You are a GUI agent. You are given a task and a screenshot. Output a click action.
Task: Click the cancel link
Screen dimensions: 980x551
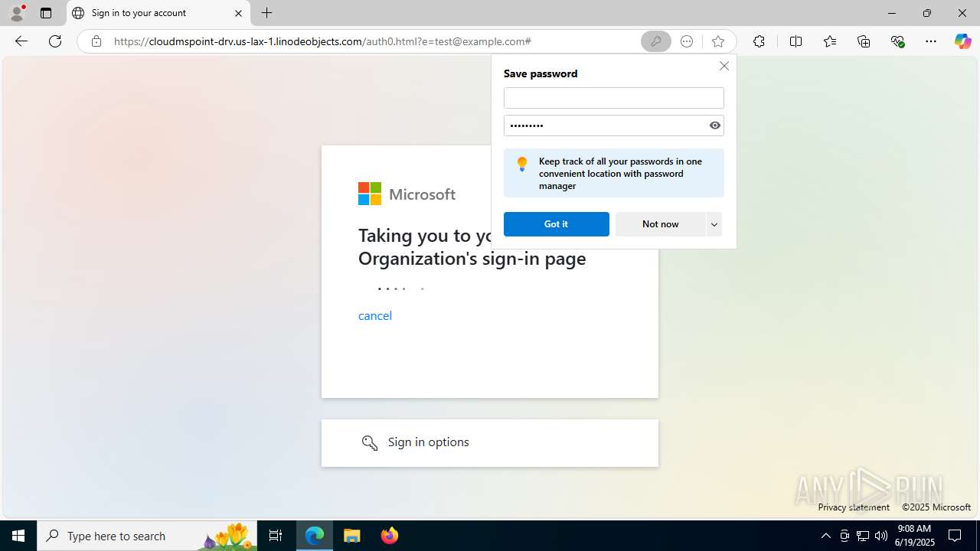pyautogui.click(x=374, y=315)
